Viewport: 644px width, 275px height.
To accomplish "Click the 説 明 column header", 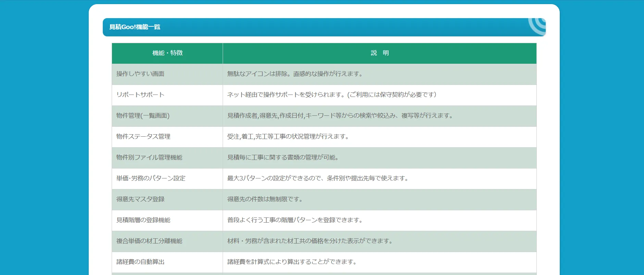I will pos(380,53).
